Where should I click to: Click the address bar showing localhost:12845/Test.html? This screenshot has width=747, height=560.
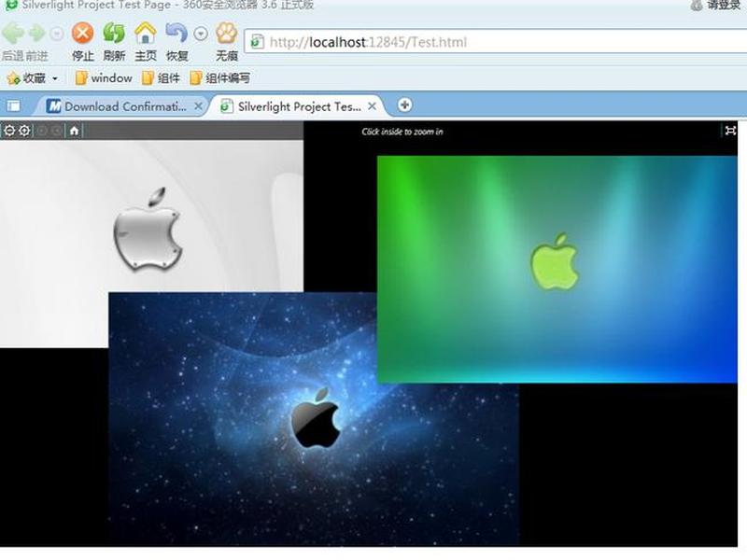tap(496, 42)
